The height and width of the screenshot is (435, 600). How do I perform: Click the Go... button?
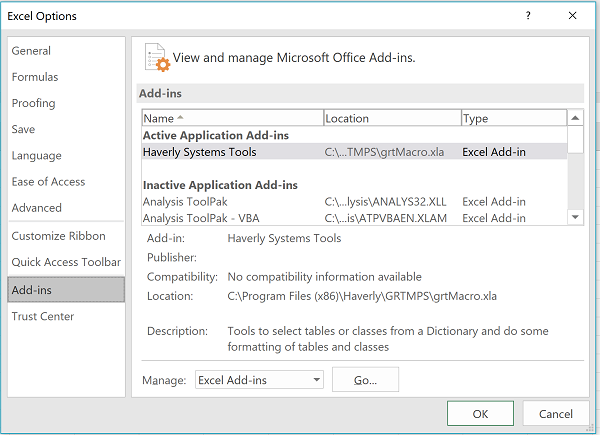(365, 380)
